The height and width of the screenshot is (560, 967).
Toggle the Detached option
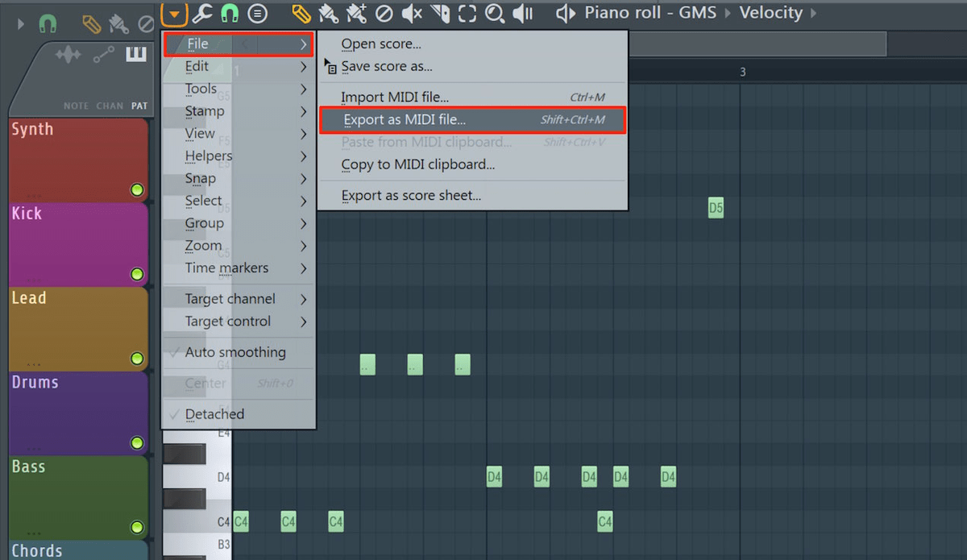(214, 413)
